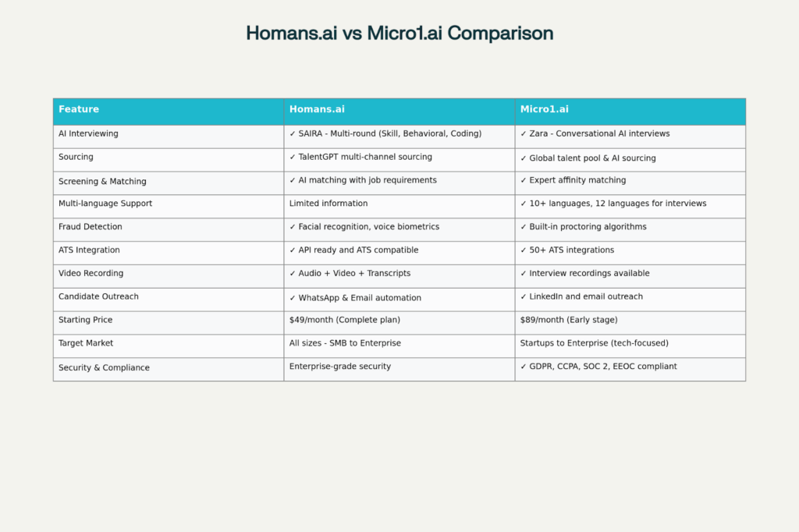Image resolution: width=799 pixels, height=532 pixels.
Task: Click the Zara Conversational AI interviews cell
Action: tap(595, 133)
